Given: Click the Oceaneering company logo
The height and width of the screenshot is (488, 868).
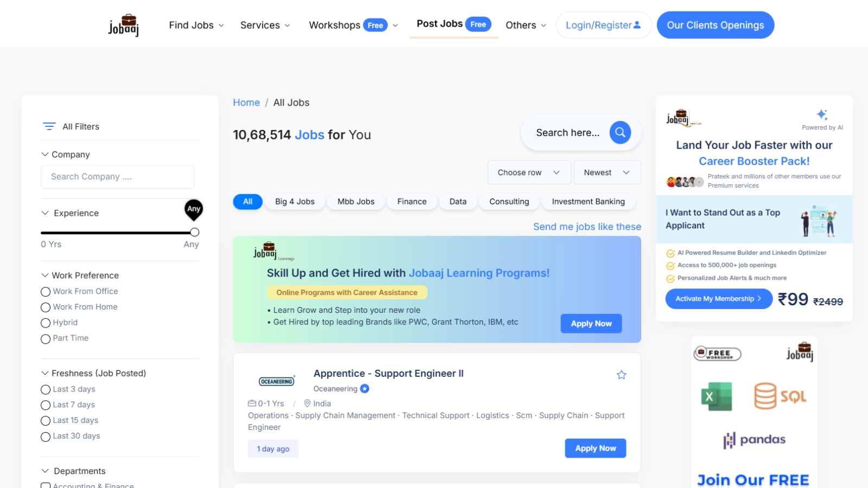Looking at the screenshot, I should point(277,381).
